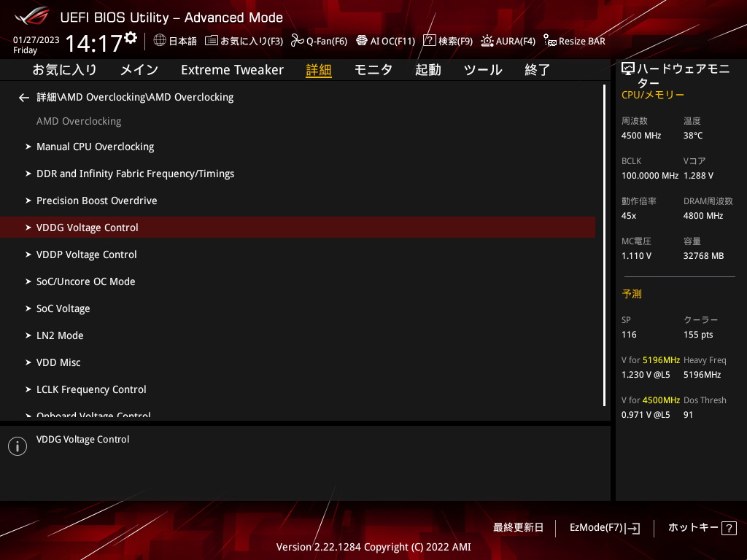The width and height of the screenshot is (747, 560).
Task: Click the globe language icon
Action: tap(160, 41)
